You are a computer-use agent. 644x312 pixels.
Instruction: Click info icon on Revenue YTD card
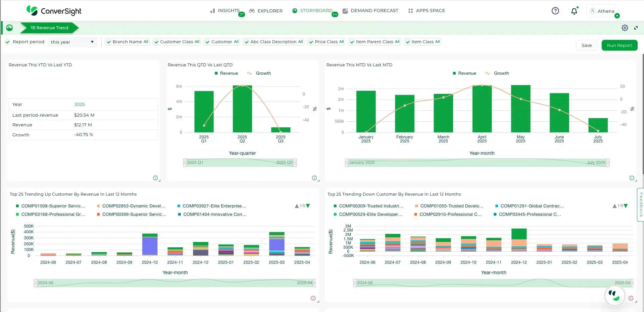155,178
